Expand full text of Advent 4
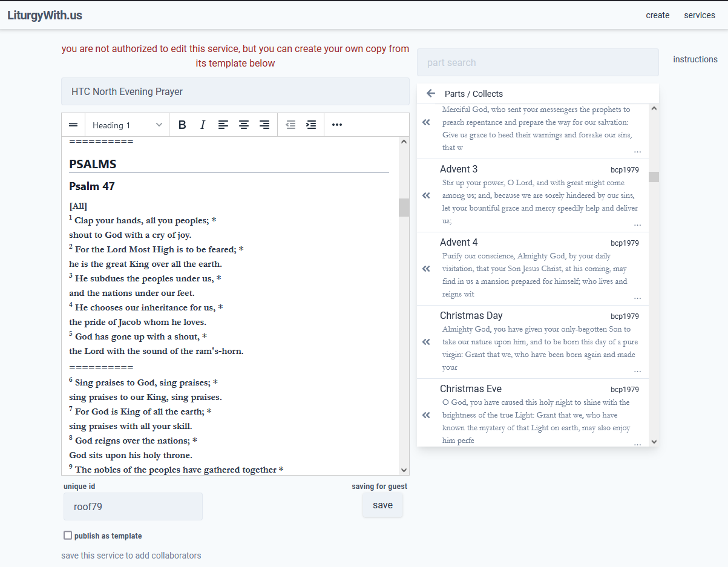The image size is (728, 567). [637, 297]
